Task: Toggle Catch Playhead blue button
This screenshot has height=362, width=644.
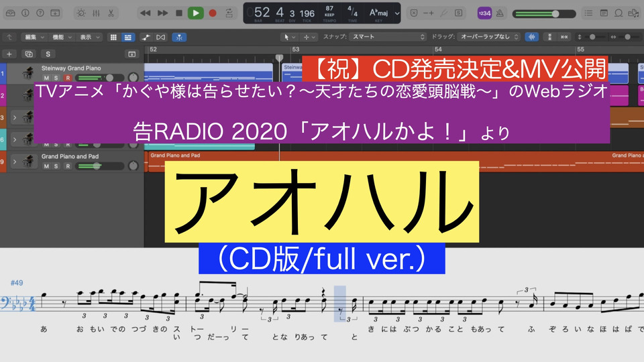Action: tap(179, 38)
